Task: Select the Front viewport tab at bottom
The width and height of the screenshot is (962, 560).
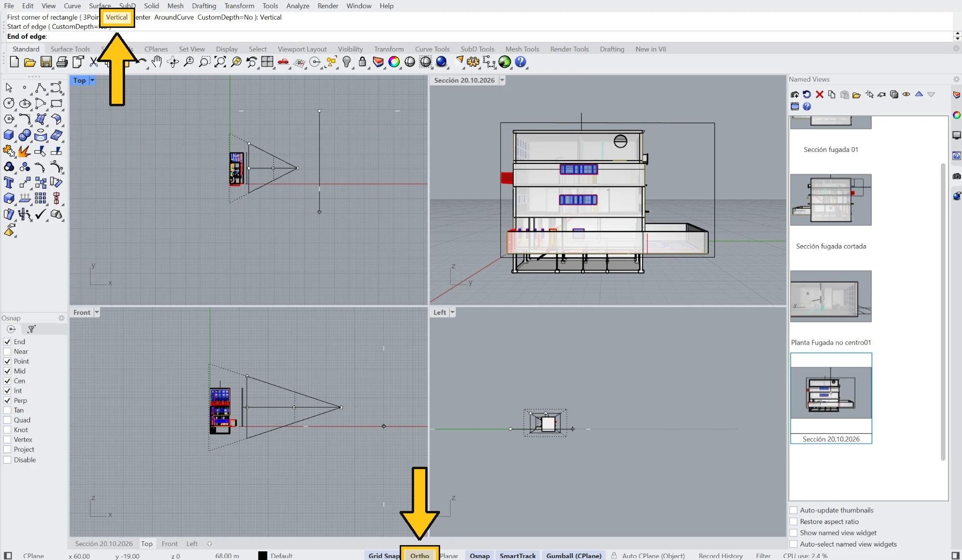Action: pyautogui.click(x=169, y=544)
